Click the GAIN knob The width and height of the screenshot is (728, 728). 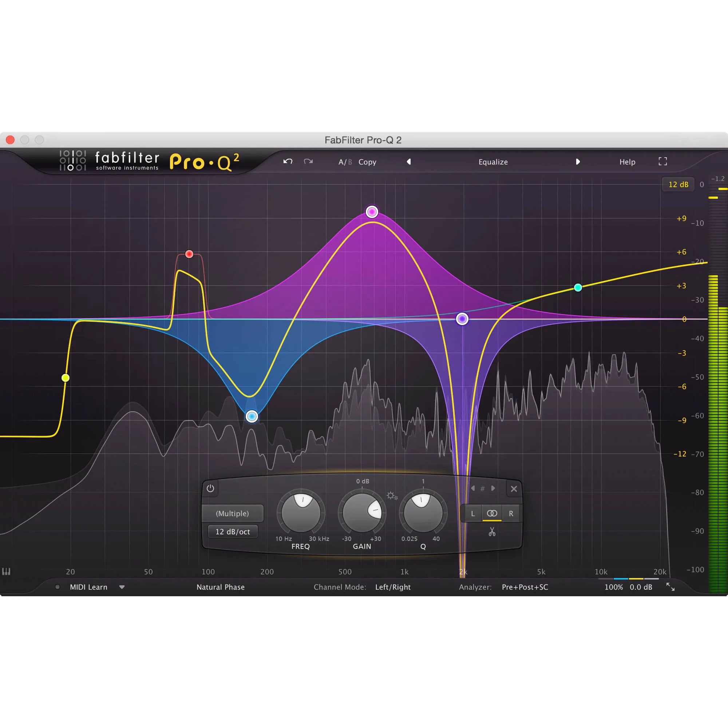click(x=362, y=513)
